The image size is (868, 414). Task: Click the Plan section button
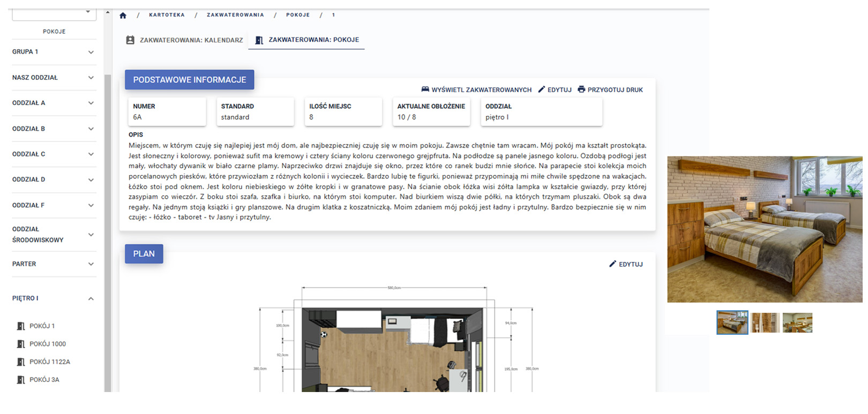[144, 254]
